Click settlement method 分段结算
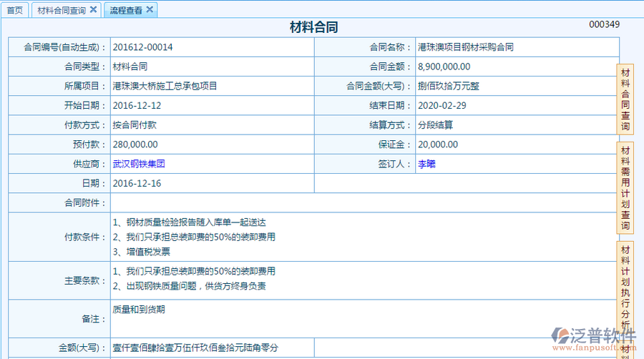This screenshot has width=644, height=359. click(435, 125)
